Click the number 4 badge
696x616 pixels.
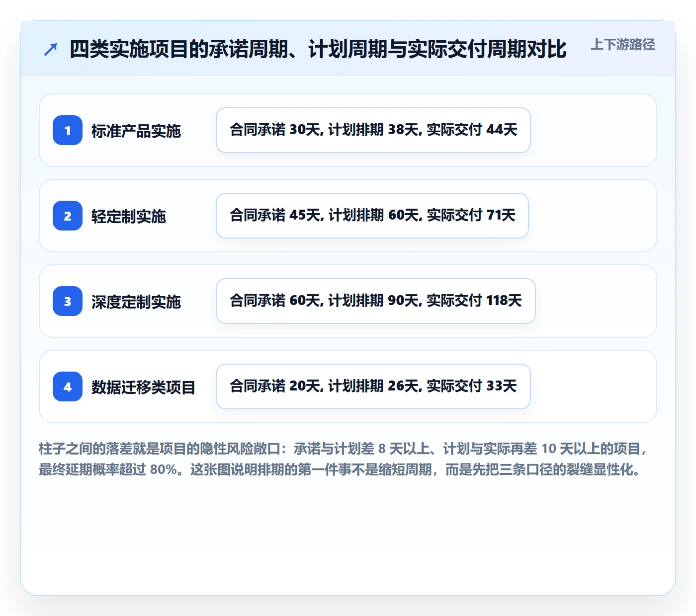click(x=68, y=386)
